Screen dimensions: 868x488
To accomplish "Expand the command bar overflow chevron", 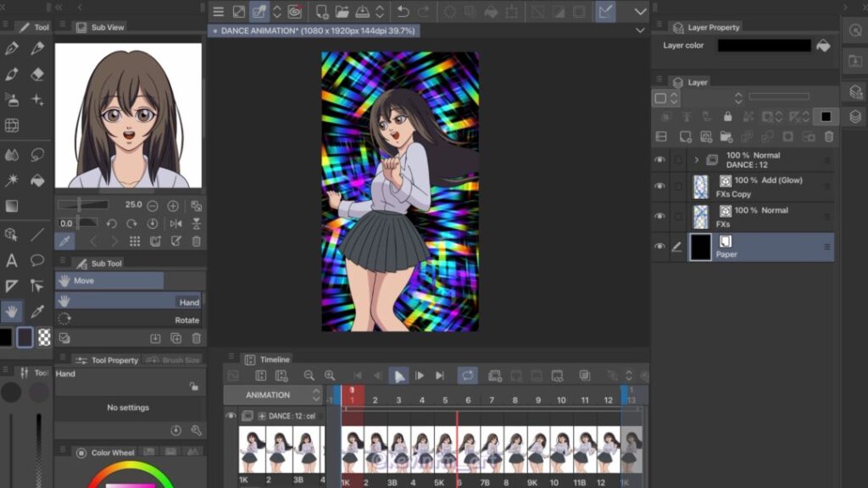I will tap(641, 12).
